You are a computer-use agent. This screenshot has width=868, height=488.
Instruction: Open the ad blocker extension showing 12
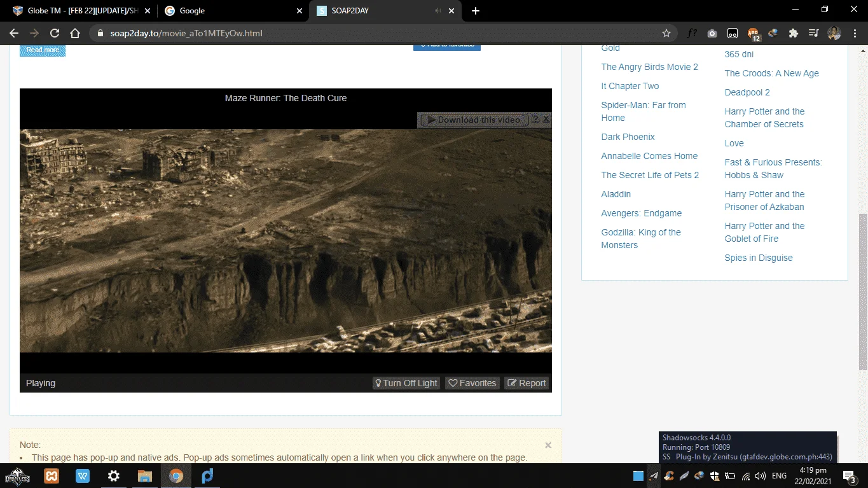tap(754, 34)
